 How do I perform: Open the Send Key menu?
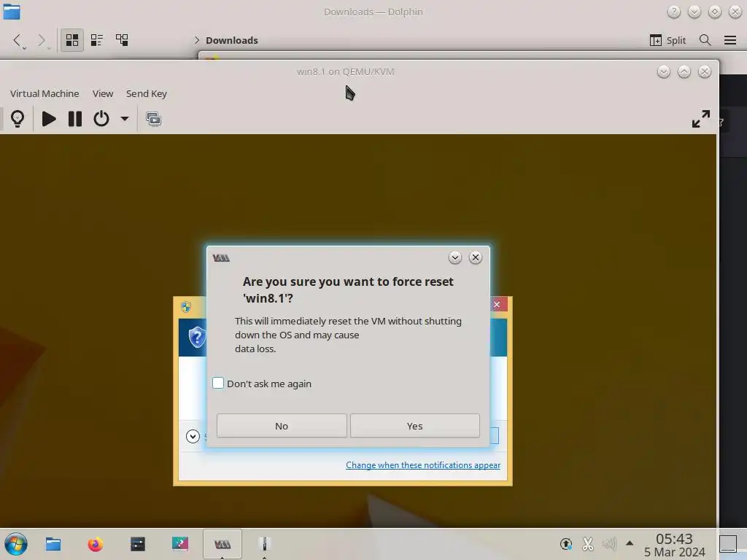click(146, 93)
